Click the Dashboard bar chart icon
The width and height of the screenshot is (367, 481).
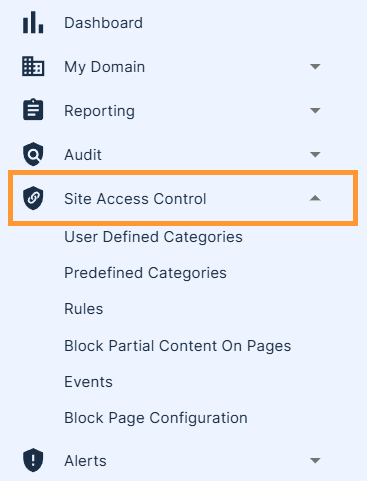point(33,22)
